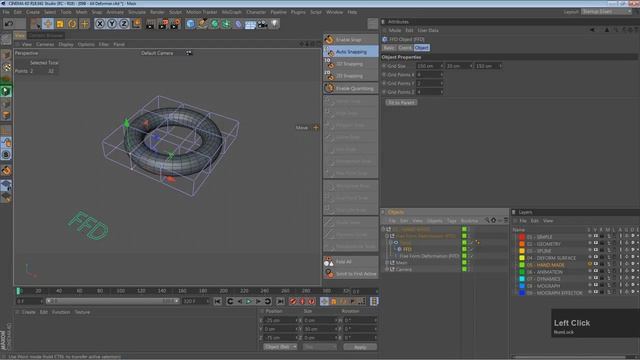Click the 100 mark on timeline ruler
This screenshot has height=360, width=640.
pos(120,291)
